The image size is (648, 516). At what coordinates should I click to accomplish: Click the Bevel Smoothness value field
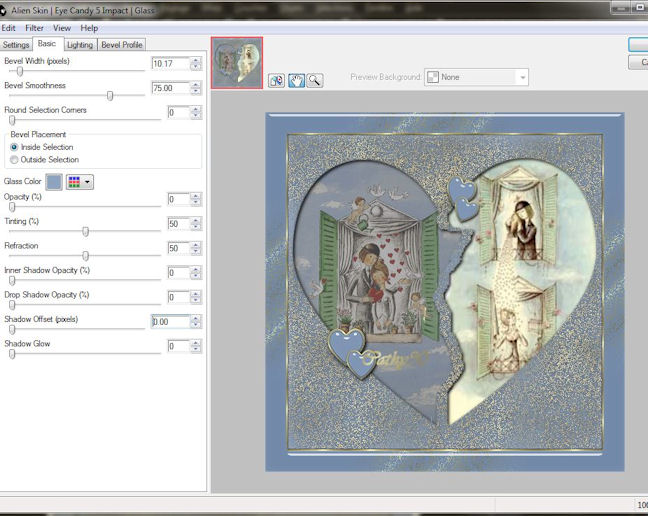tap(170, 88)
